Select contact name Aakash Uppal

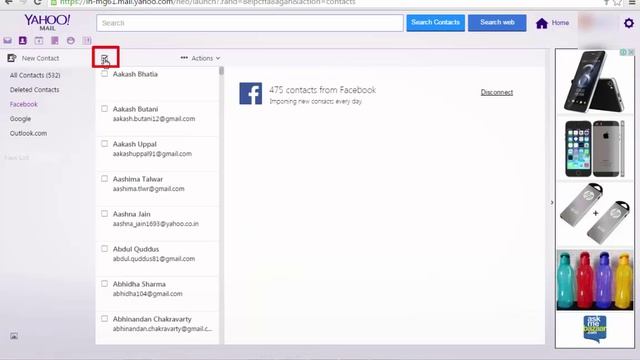click(135, 144)
